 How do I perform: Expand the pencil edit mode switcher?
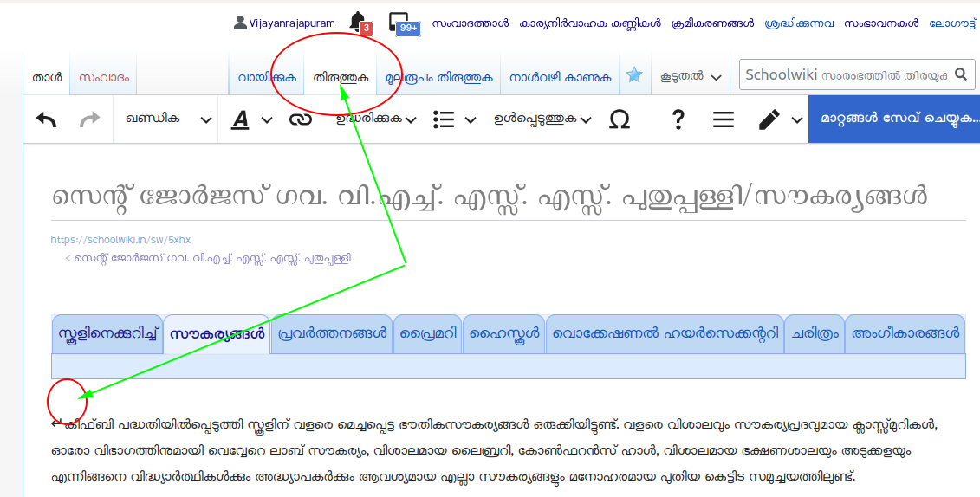(778, 120)
